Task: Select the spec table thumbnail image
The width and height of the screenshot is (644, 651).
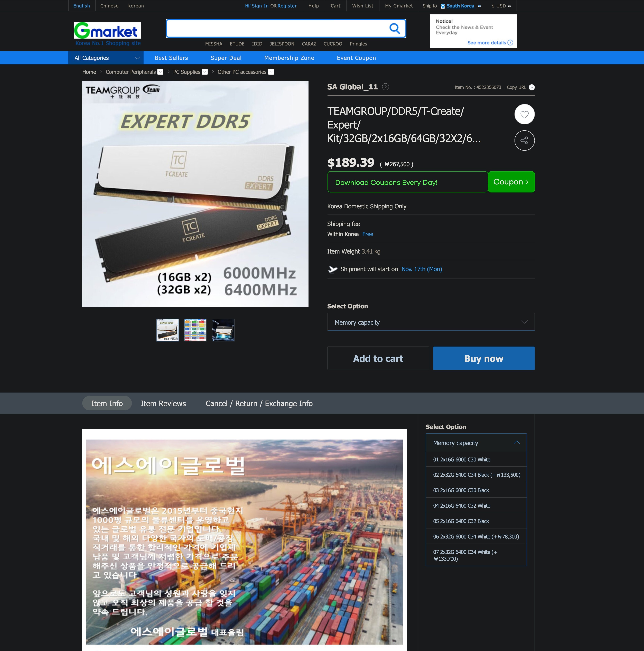Action: pos(195,330)
